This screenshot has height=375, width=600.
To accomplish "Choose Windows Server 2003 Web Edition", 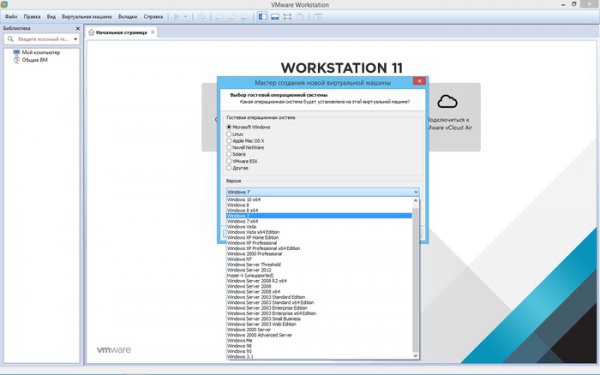I will tap(320, 324).
